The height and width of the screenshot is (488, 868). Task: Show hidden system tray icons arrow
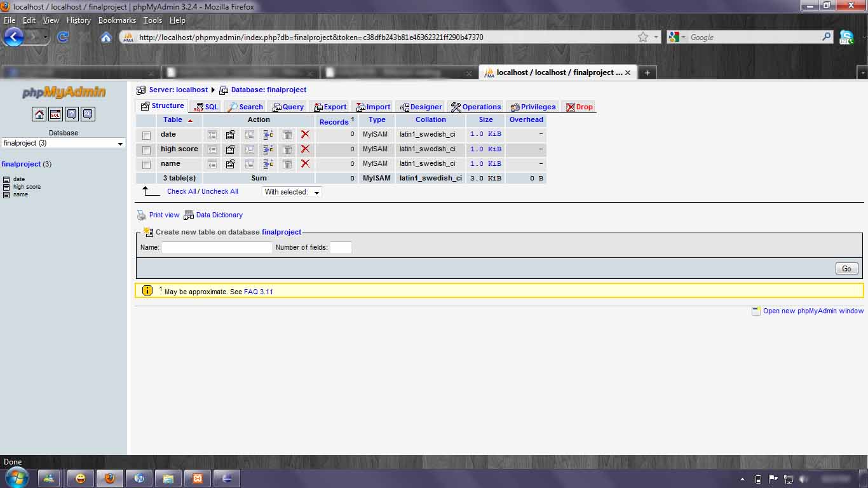(x=742, y=479)
